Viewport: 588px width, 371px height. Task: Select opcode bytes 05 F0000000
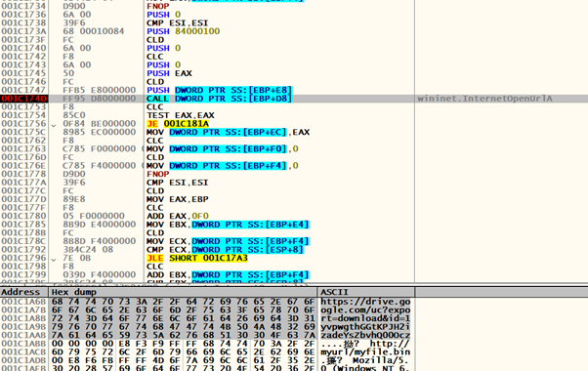tap(94, 216)
